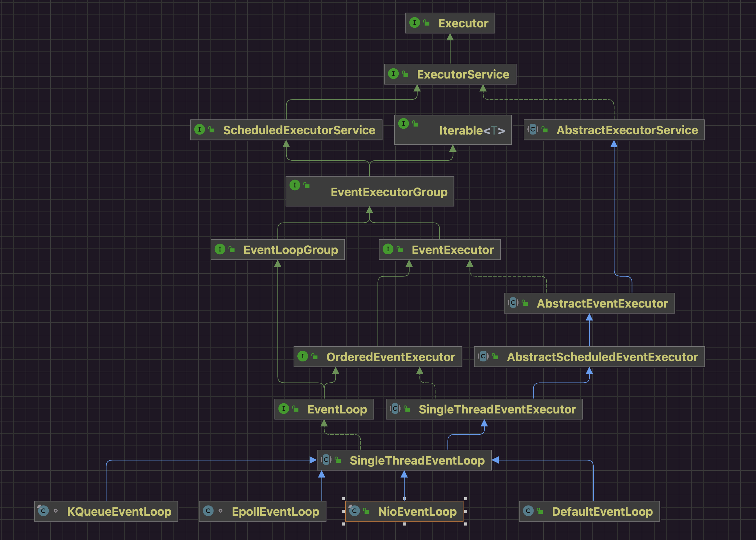Click the interface icon on EventExecutorGroup
Viewport: 756px width, 540px height.
click(x=295, y=185)
